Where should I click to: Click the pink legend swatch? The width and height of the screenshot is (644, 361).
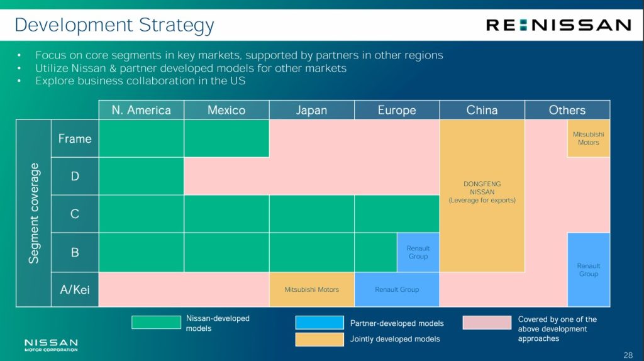(487, 322)
